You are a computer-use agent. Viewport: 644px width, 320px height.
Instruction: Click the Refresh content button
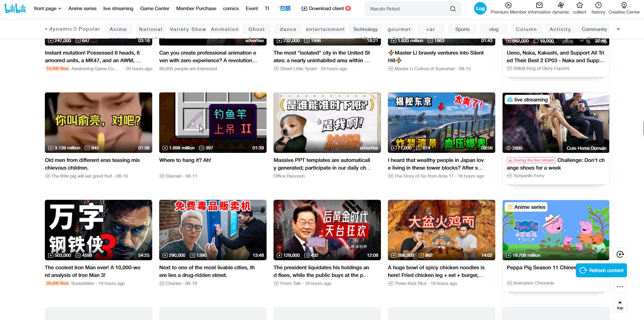[601, 270]
